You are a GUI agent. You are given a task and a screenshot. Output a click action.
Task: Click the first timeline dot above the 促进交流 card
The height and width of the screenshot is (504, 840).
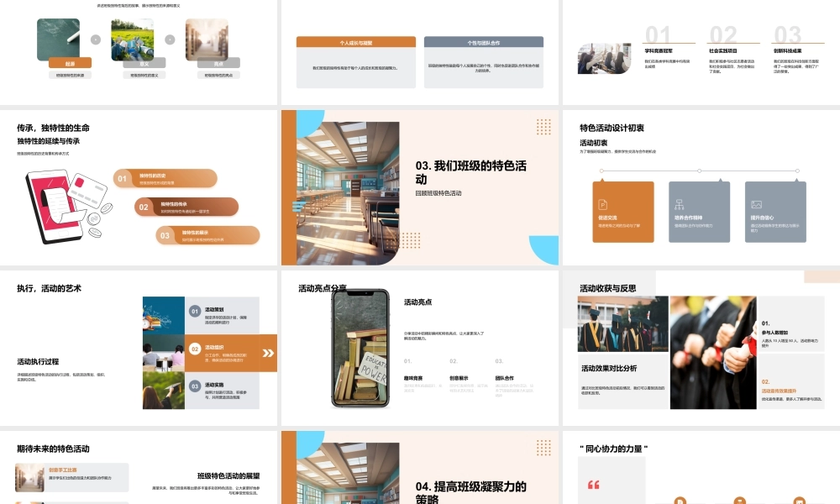pyautogui.click(x=601, y=171)
